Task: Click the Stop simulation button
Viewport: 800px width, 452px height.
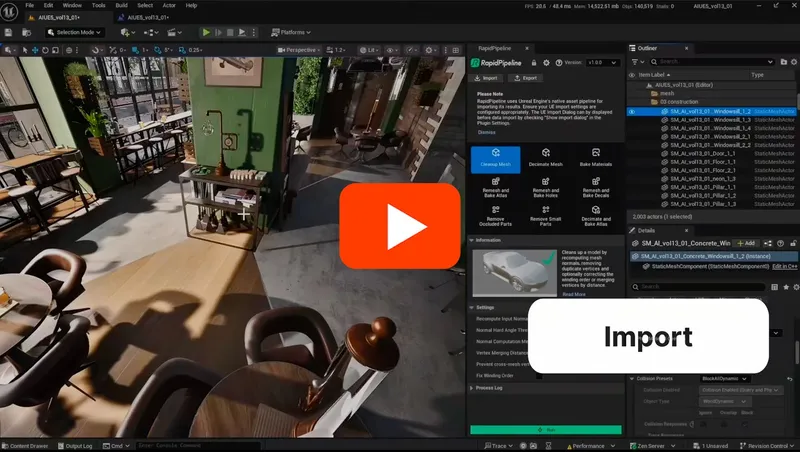Action: pos(230,32)
